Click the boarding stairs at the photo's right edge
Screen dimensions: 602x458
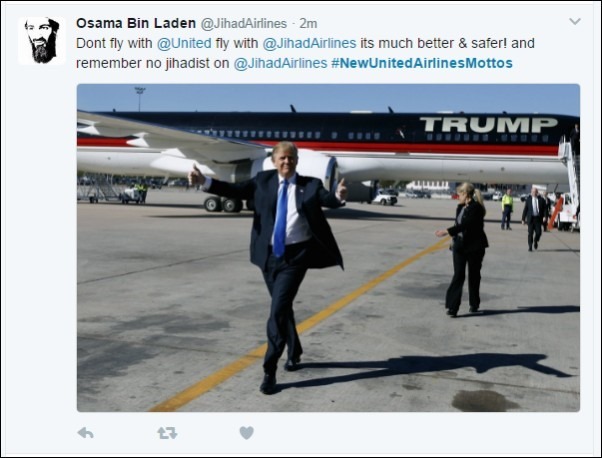tap(569, 182)
